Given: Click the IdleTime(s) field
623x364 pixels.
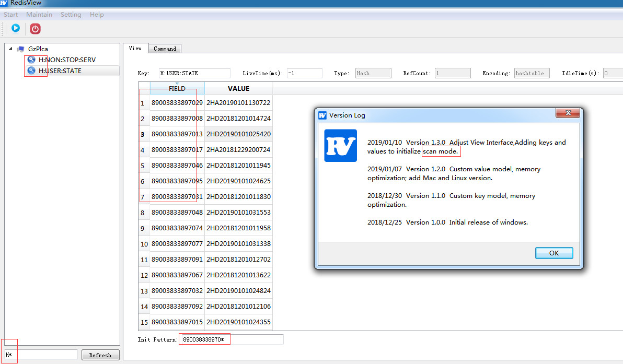Looking at the screenshot, I should tap(613, 73).
